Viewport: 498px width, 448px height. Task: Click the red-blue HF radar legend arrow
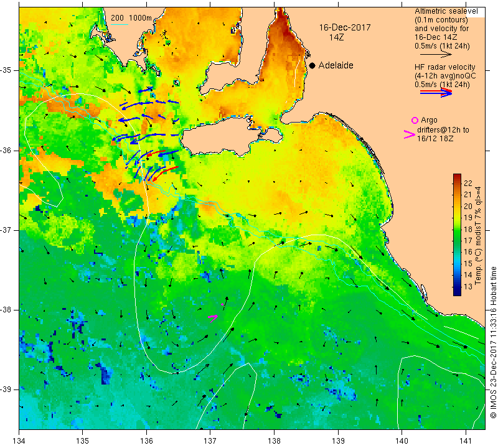pos(436,93)
